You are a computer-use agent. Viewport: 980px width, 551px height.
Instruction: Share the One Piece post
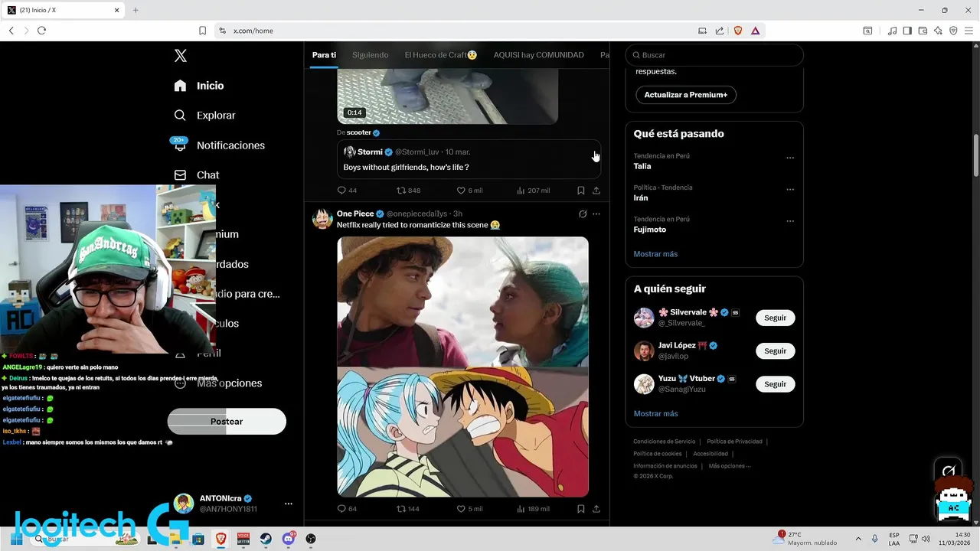click(x=596, y=509)
